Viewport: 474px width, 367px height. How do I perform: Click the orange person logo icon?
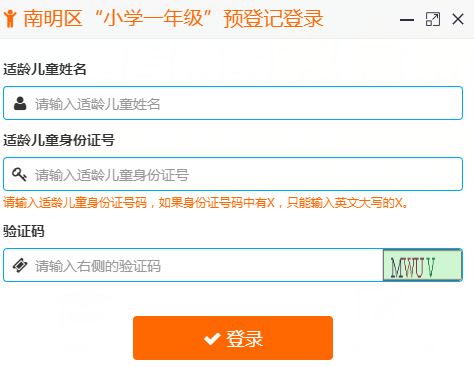(10, 18)
